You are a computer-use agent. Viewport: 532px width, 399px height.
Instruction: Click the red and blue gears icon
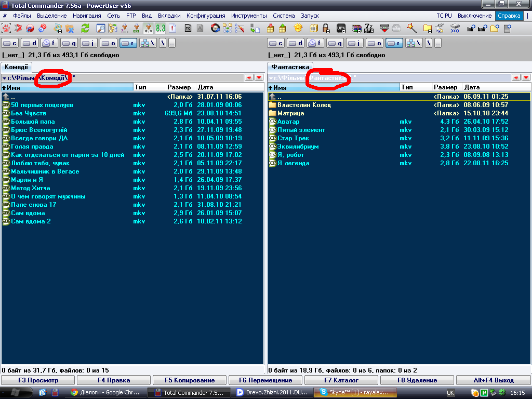click(43, 28)
